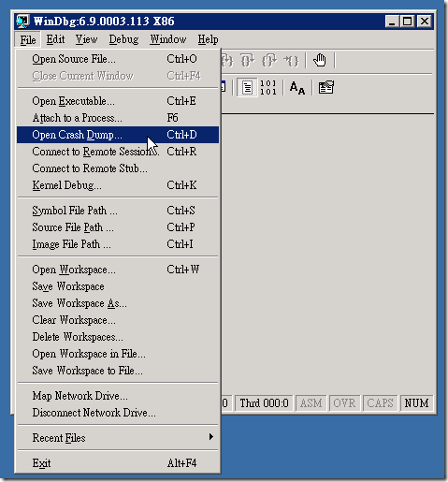Open the Window menu
Screen dimensions: 448x482
pyautogui.click(x=168, y=39)
